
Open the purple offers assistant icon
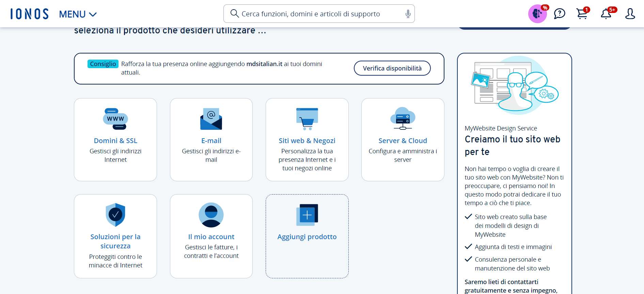click(537, 14)
